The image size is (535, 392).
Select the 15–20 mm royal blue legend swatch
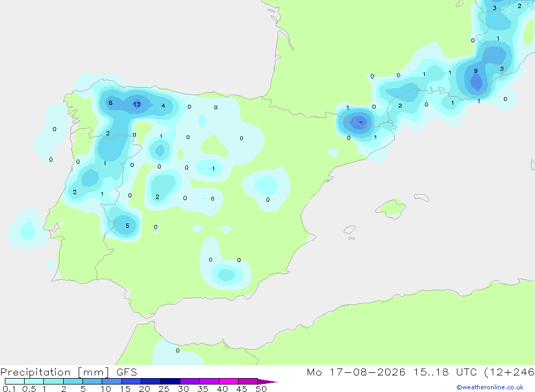[x=132, y=381]
